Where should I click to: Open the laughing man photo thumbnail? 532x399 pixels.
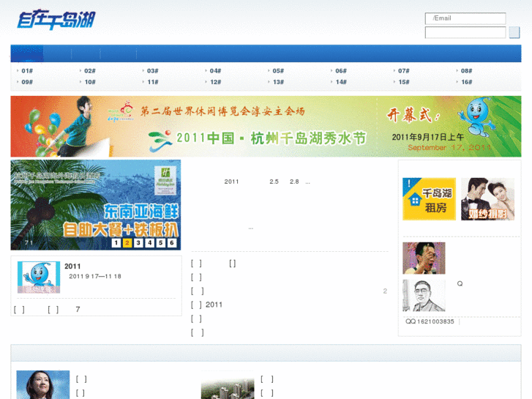tap(424, 258)
